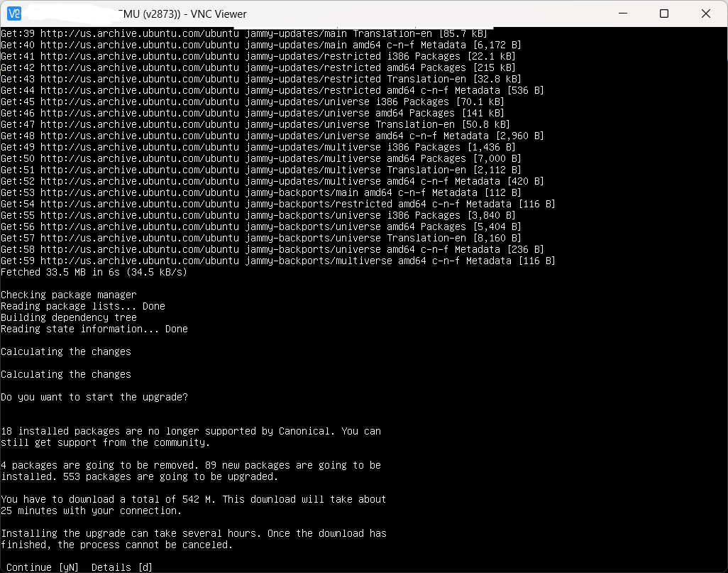Minimize the VNC Viewer window
This screenshot has width=728, height=573.
(x=622, y=13)
